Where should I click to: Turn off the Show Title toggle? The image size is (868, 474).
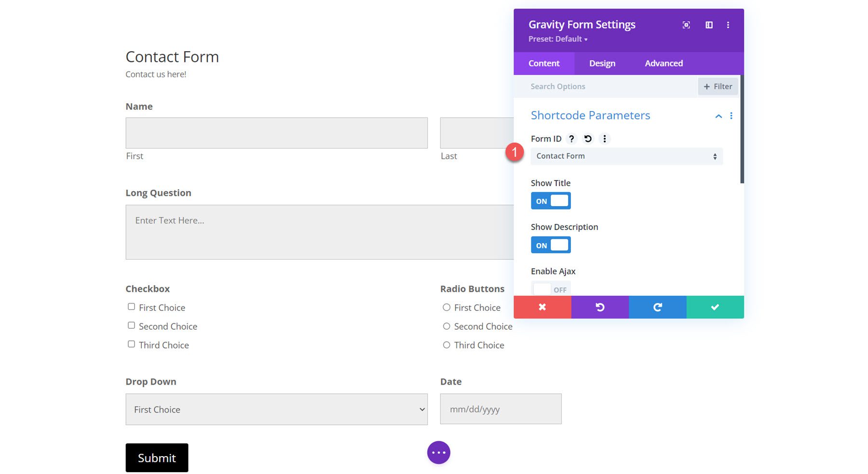pos(550,200)
